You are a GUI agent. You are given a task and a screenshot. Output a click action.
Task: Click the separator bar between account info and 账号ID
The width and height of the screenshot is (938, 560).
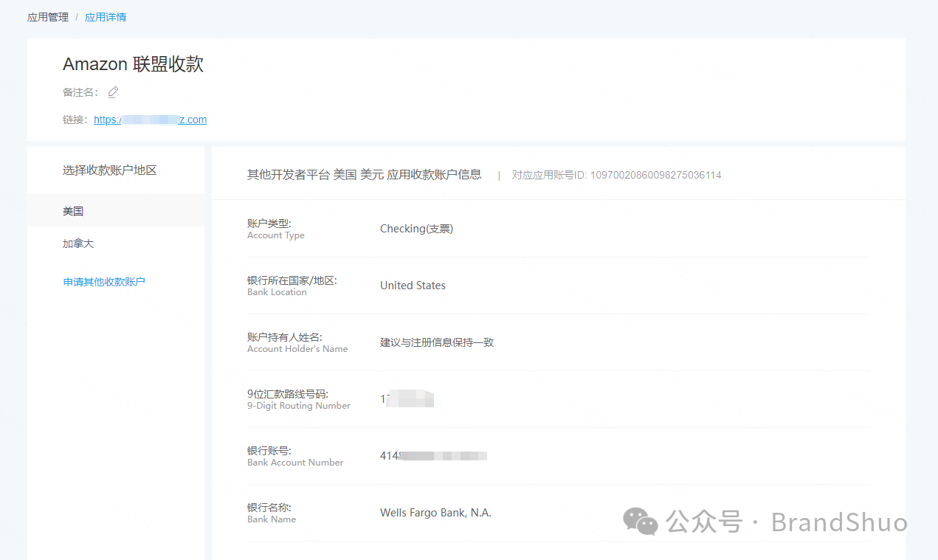[x=498, y=175]
